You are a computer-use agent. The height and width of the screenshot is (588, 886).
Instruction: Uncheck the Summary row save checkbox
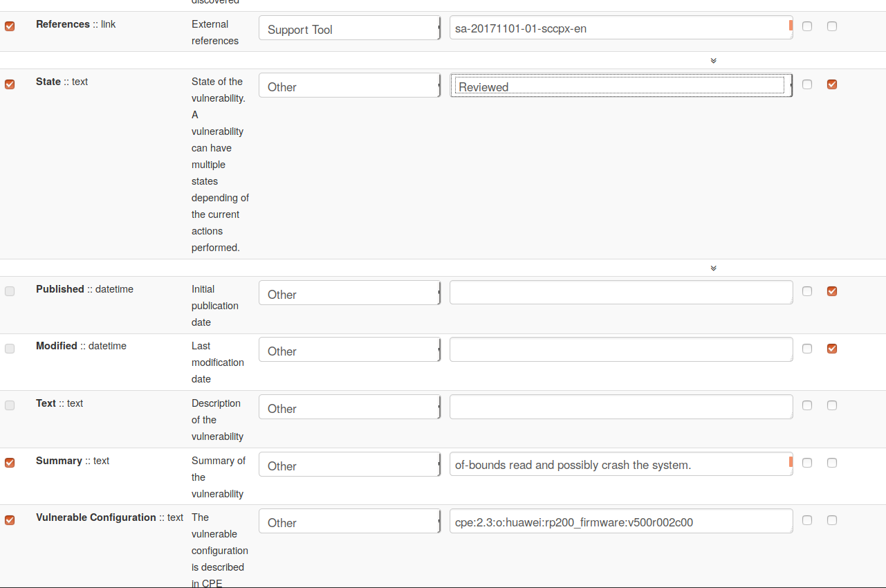[10, 463]
